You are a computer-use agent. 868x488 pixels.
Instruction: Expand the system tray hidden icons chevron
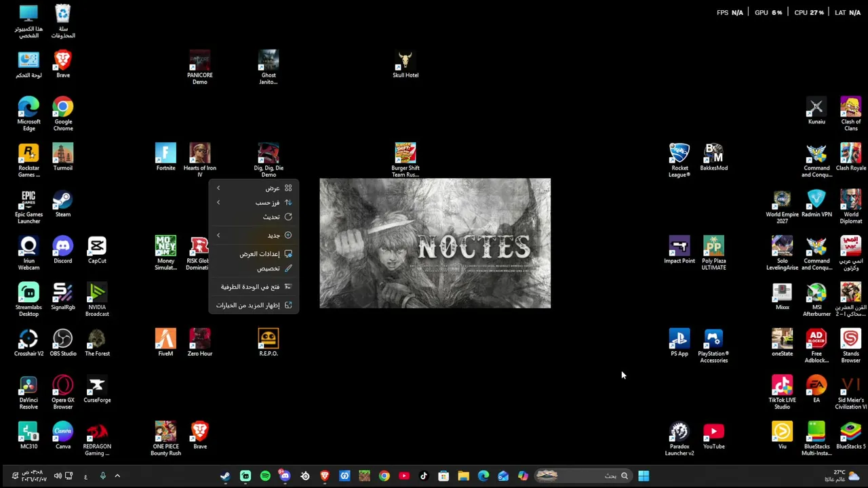point(117,476)
